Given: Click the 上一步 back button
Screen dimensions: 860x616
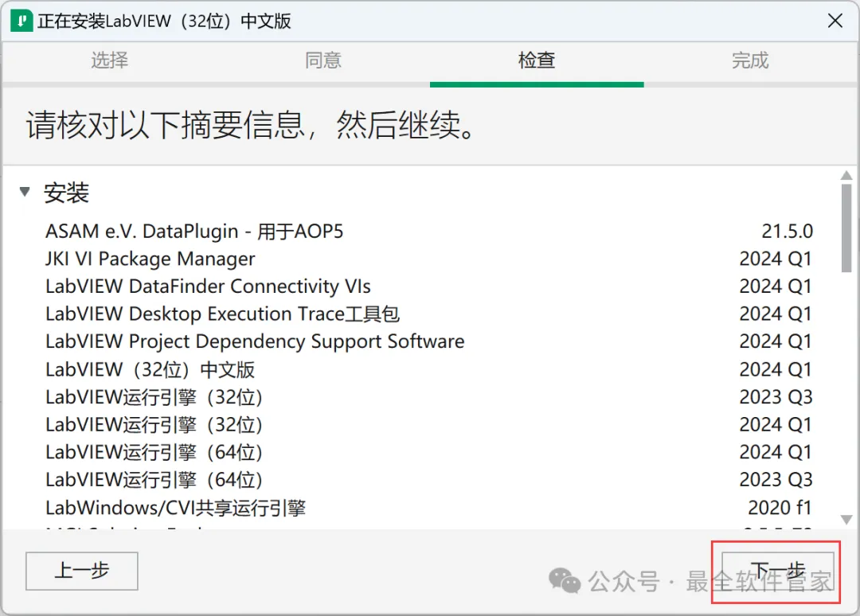Looking at the screenshot, I should click(82, 571).
